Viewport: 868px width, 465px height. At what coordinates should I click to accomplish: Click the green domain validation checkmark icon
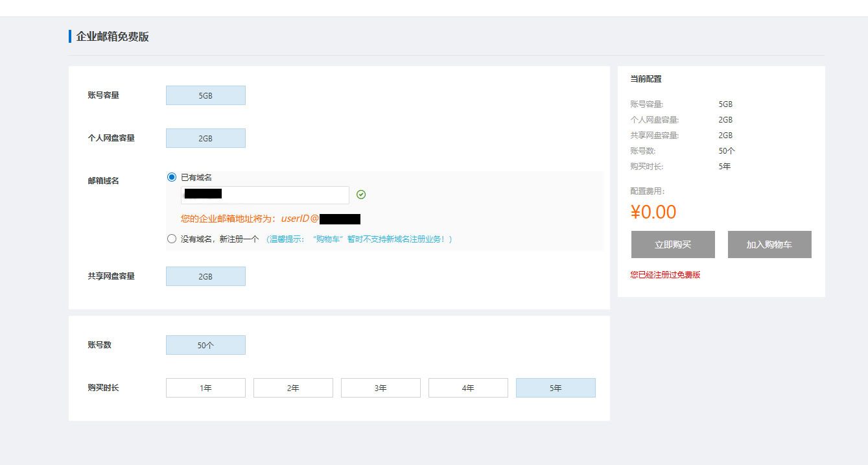tap(361, 195)
